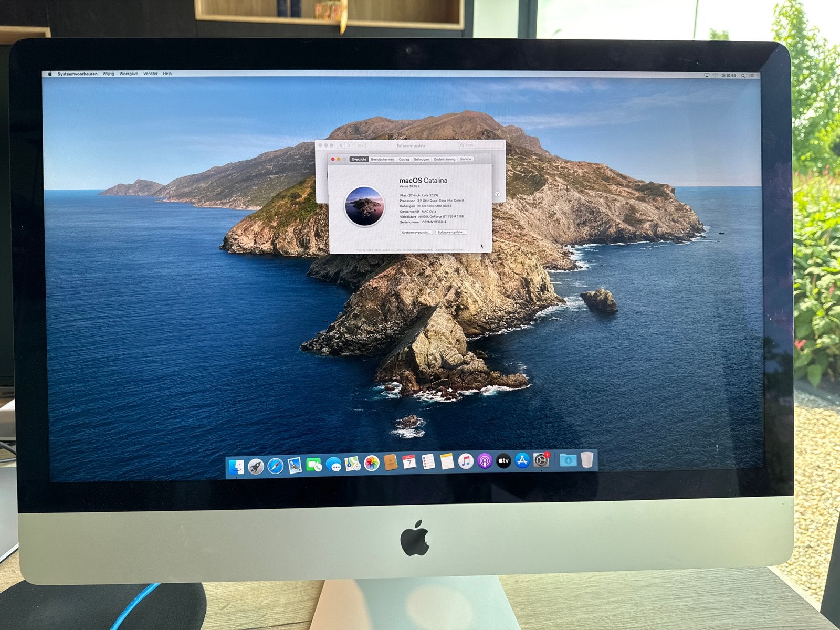Switch to the Opslag tab

(x=404, y=159)
